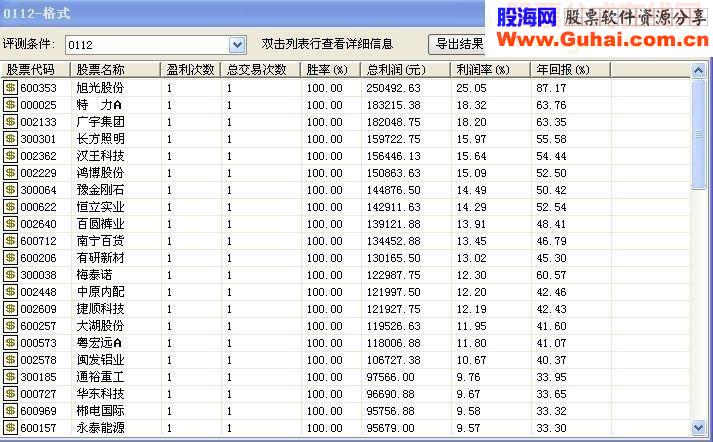
Task: Sort by 利润率(%) column header
Action: pos(491,70)
